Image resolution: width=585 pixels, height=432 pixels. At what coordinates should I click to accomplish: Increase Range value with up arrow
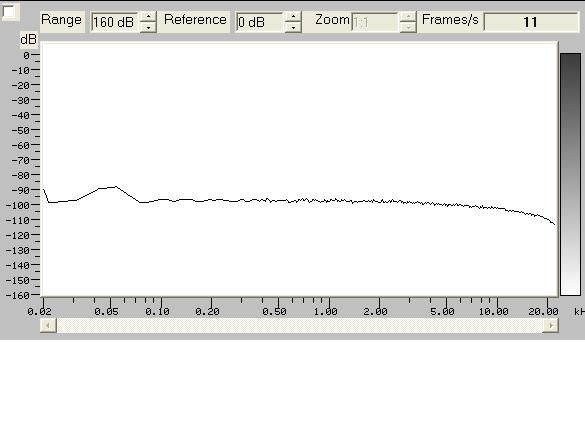coord(148,17)
